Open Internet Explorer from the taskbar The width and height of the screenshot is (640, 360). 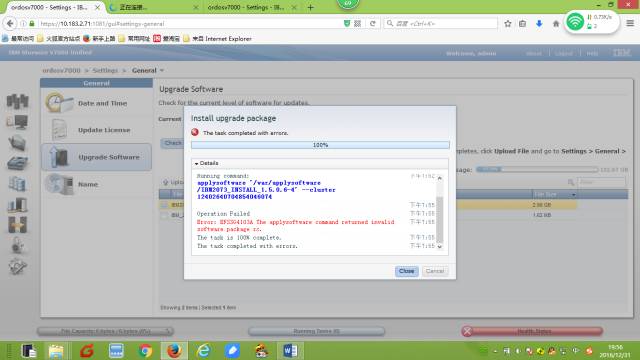[203, 351]
